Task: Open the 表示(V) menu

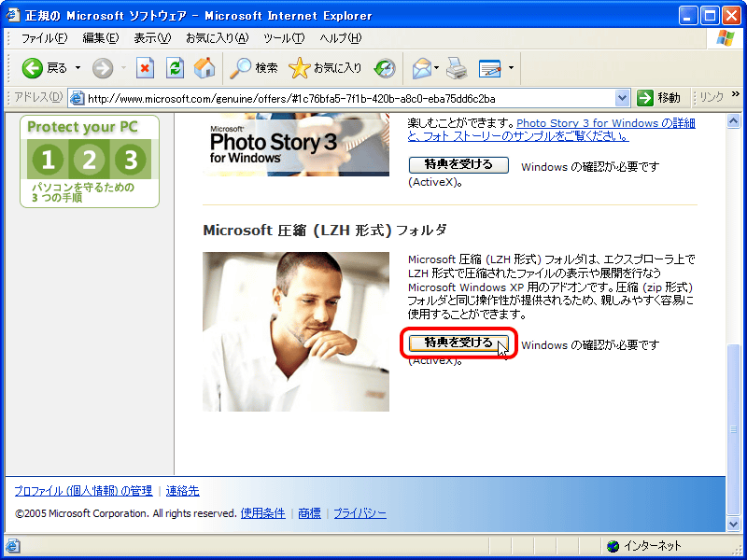Action: tap(152, 38)
